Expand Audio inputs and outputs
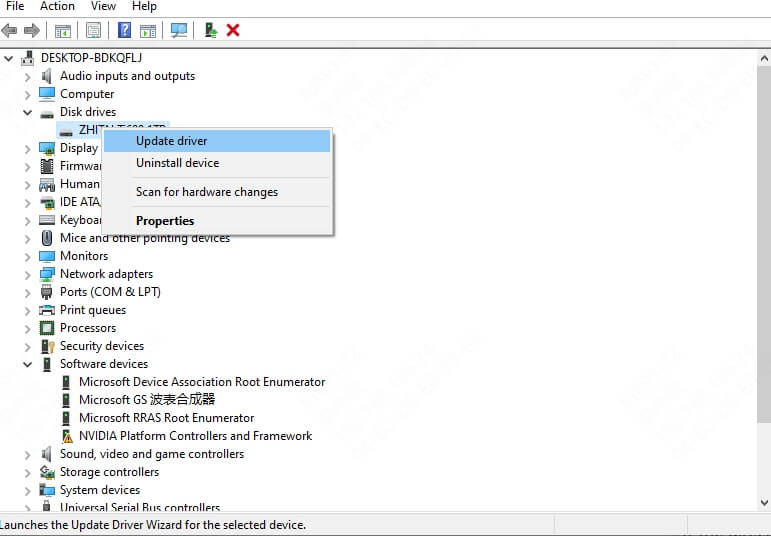 pos(28,77)
